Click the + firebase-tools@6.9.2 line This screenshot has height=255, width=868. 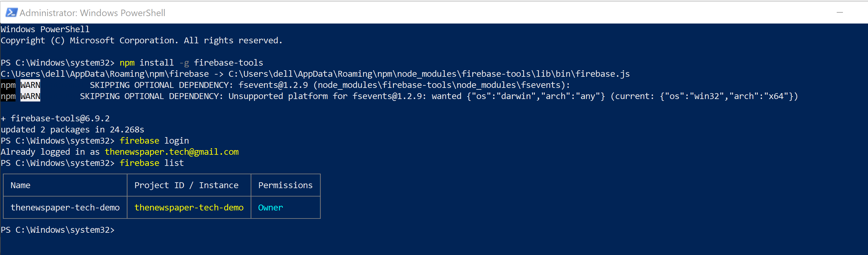tap(55, 119)
